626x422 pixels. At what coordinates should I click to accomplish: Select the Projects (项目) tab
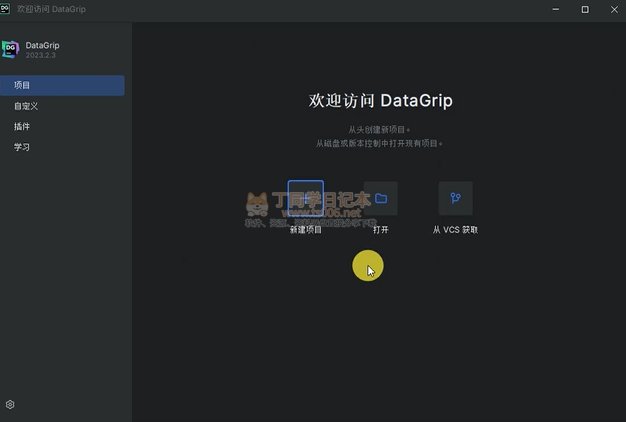tap(62, 85)
